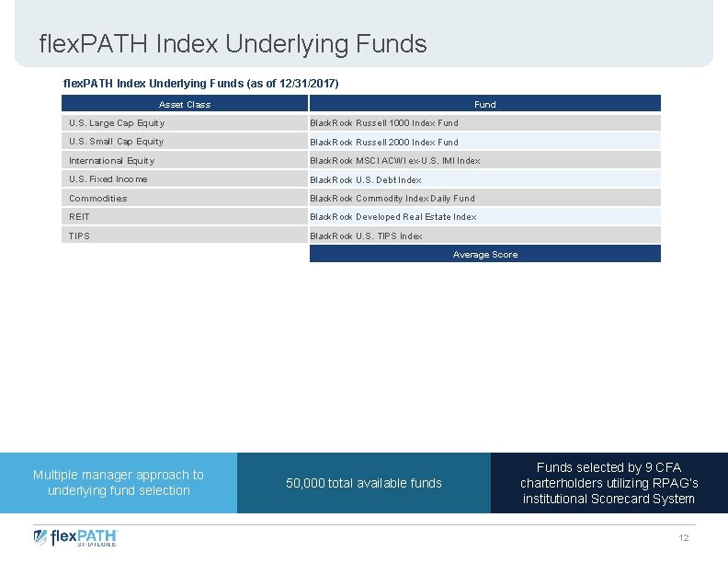Viewport: 728px width, 563px height.
Task: Click 'BlackRock Russell 2000 Index Fund'
Action: (485, 142)
